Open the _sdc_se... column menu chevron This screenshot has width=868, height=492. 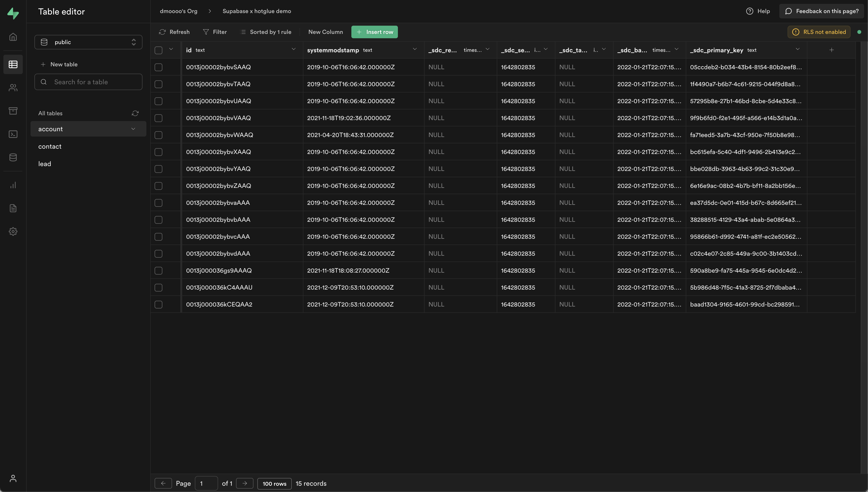[x=545, y=49]
